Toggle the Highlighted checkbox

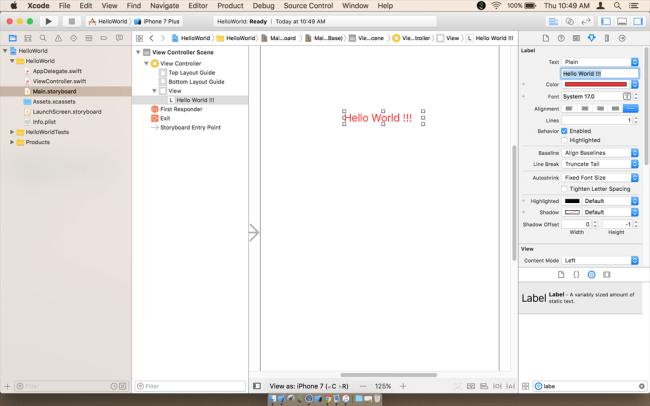[x=564, y=140]
